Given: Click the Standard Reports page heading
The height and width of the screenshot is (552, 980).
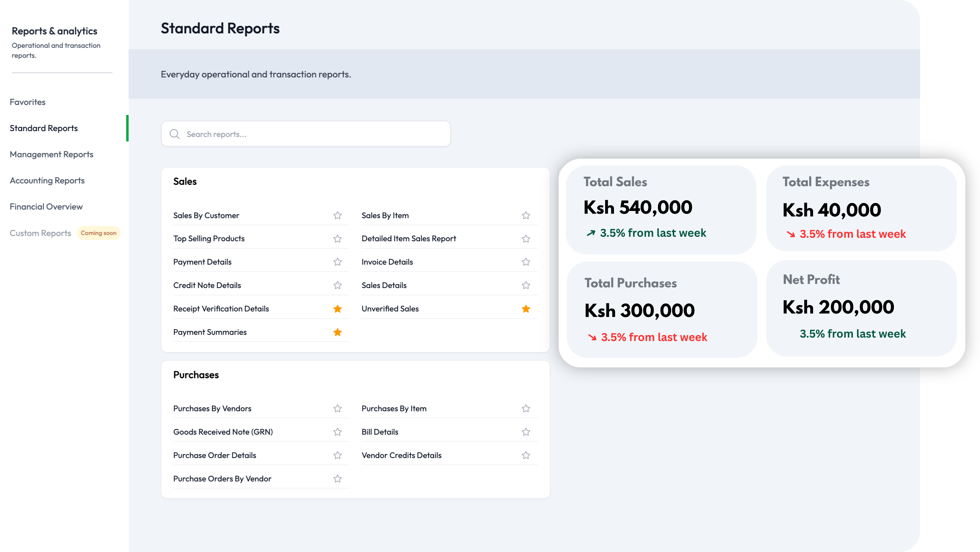Looking at the screenshot, I should (x=220, y=29).
